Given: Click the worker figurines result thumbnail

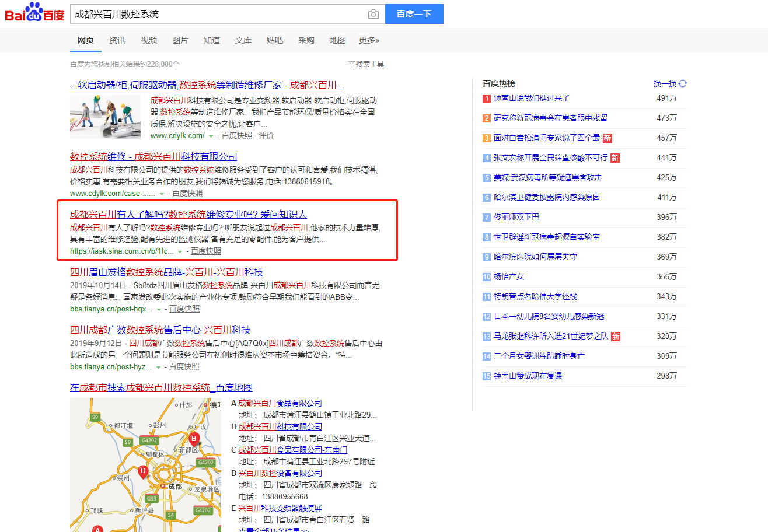Looking at the screenshot, I should (105, 117).
